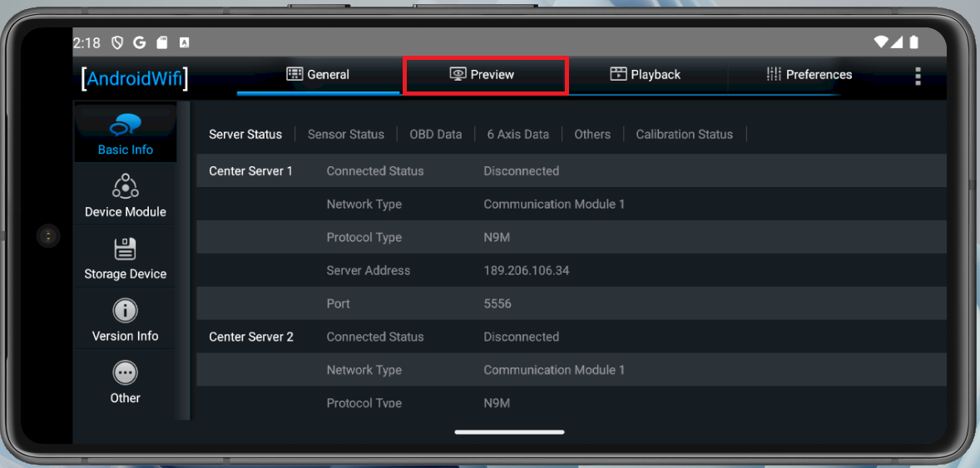Open the Storage Device floppy icon

125,249
